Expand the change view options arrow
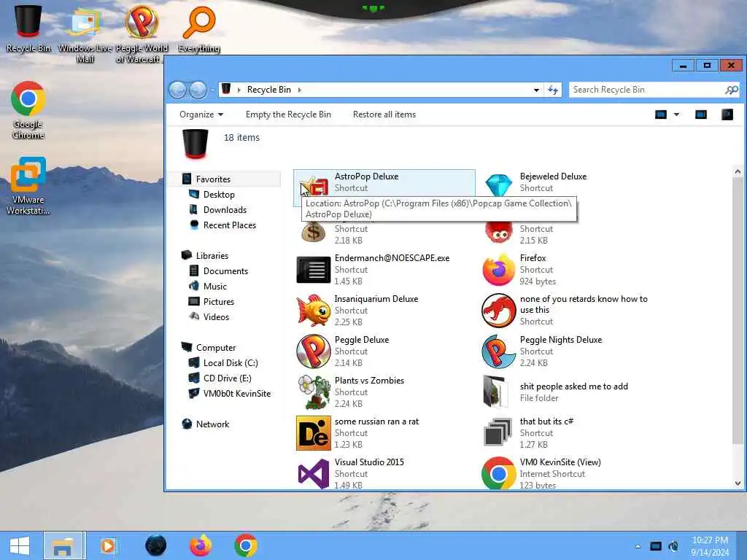 tap(676, 114)
